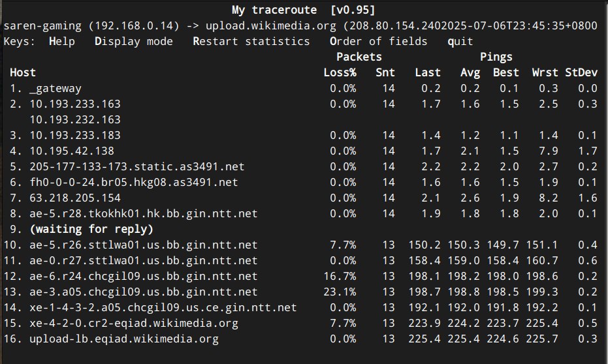Click the 23.1% loss value
Image resolution: width=608 pixels, height=364 pixels.
(x=340, y=292)
